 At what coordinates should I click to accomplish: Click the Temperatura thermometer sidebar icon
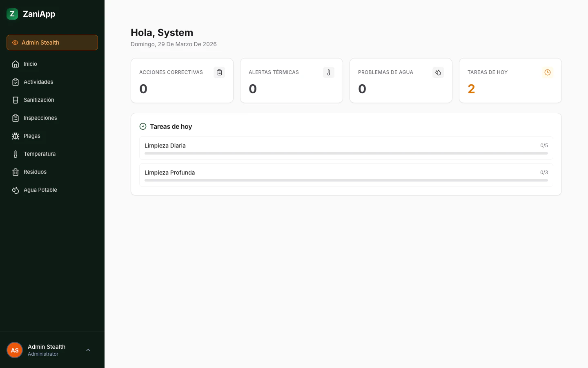16,154
